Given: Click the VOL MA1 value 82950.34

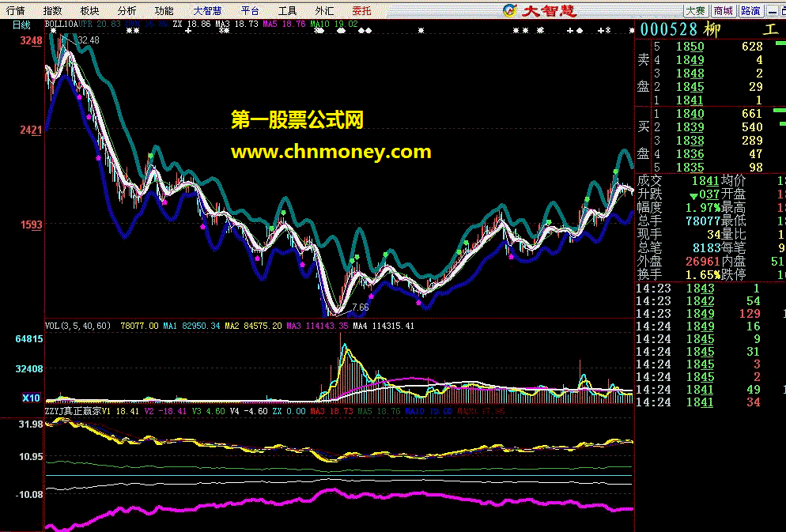Looking at the screenshot, I should 201,326.
